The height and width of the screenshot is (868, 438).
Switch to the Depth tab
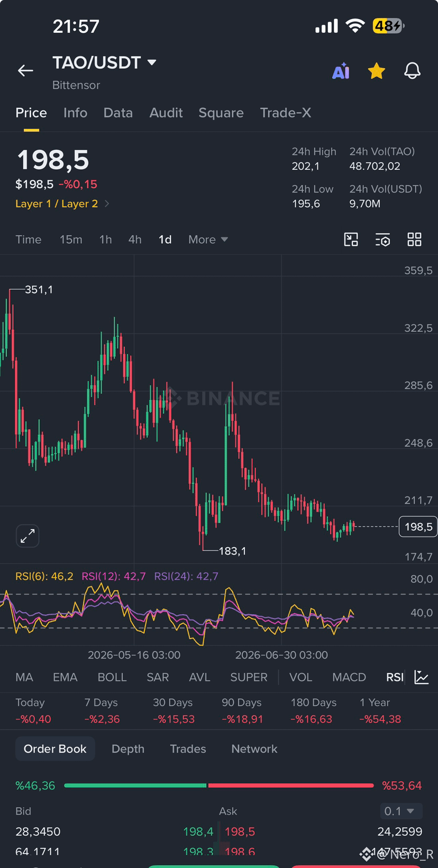coord(128,749)
